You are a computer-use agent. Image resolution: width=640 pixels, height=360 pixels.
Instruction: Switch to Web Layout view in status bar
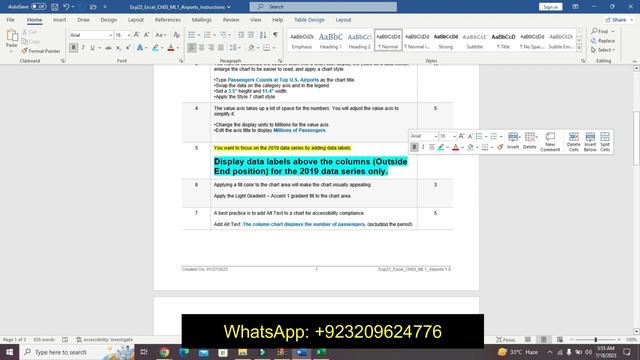[560, 340]
